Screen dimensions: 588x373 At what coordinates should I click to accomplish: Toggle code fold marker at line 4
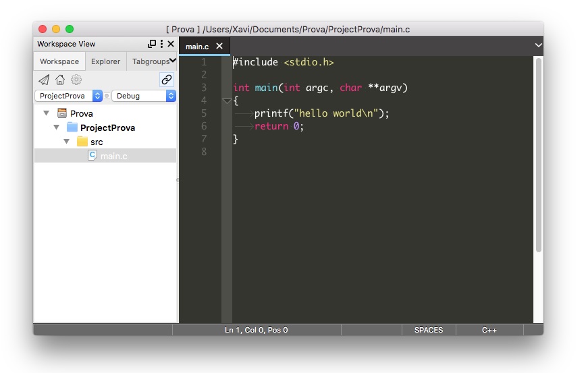coord(227,101)
